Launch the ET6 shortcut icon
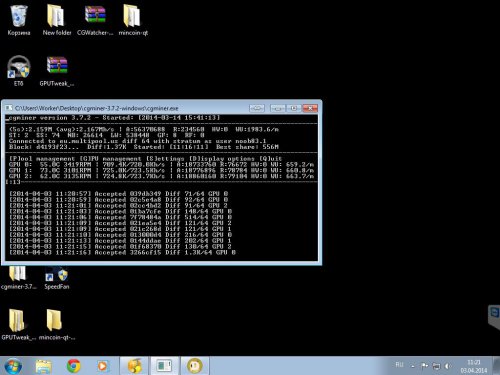Viewport: 500px width, 375px height. (19, 71)
